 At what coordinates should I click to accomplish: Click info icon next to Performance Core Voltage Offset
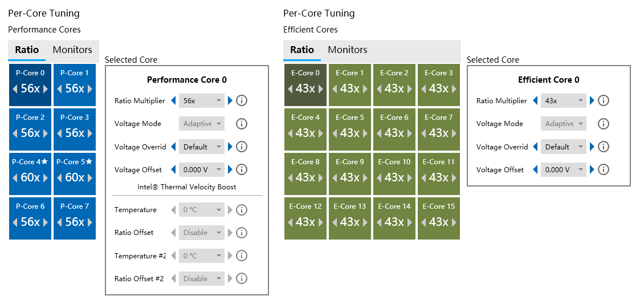pyautogui.click(x=241, y=169)
